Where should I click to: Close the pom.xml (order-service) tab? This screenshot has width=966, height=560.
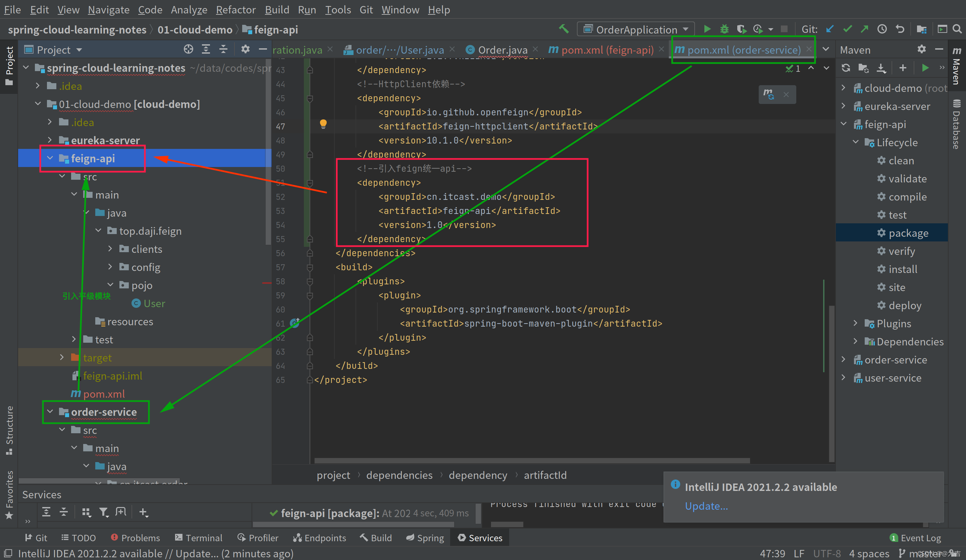pyautogui.click(x=809, y=49)
